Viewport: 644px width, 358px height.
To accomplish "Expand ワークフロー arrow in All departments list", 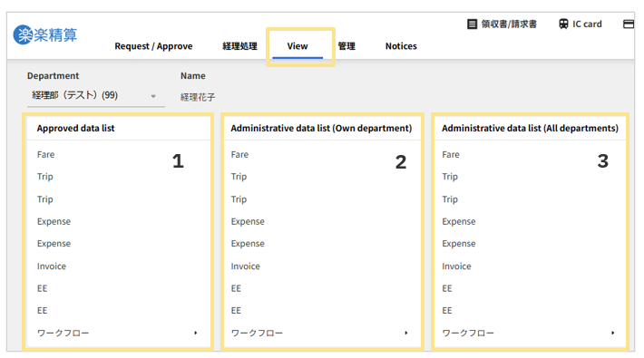I will coord(612,333).
